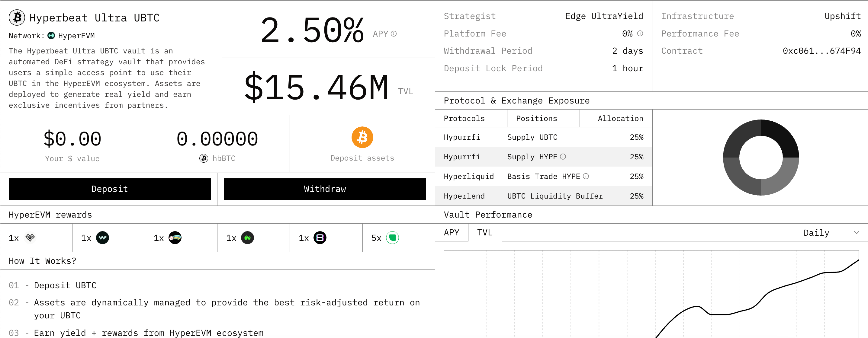The height and width of the screenshot is (338, 868).
Task: Open the contract address 0xc061...674F94
Action: 821,51
